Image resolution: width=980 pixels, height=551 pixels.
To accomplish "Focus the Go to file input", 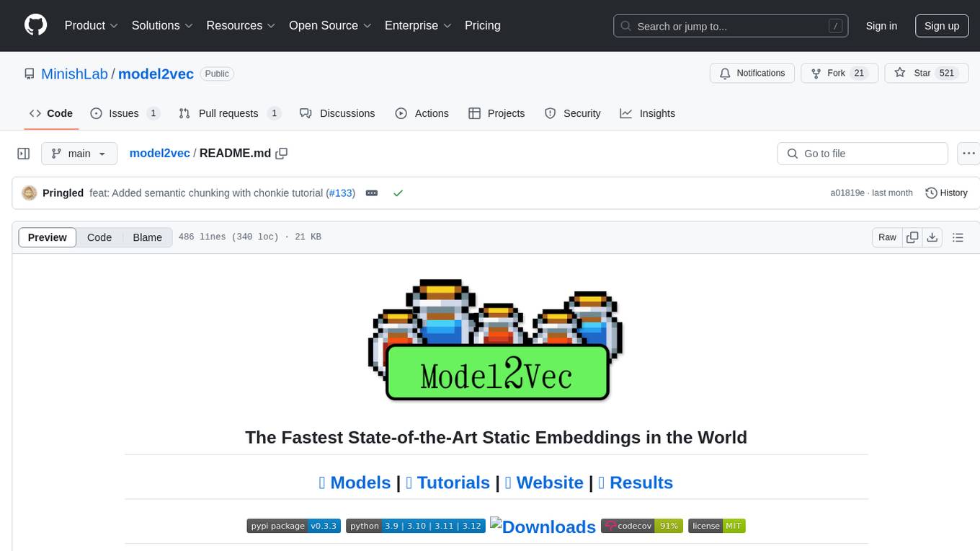I will 863,154.
